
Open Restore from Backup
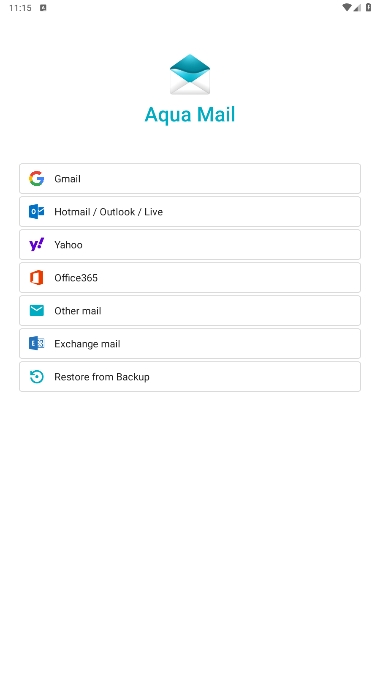[190, 376]
